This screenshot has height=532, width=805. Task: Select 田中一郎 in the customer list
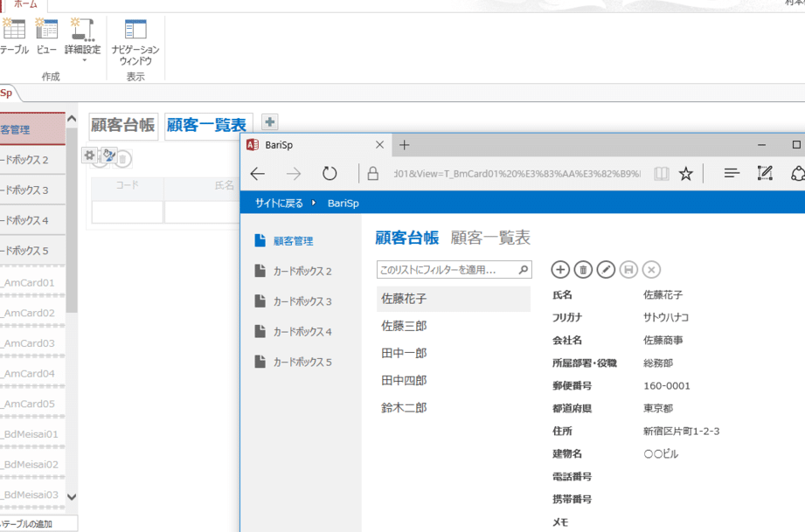404,353
